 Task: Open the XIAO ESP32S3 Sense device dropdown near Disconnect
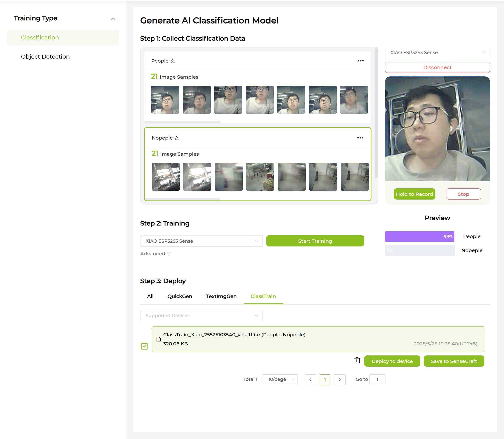click(x=437, y=53)
